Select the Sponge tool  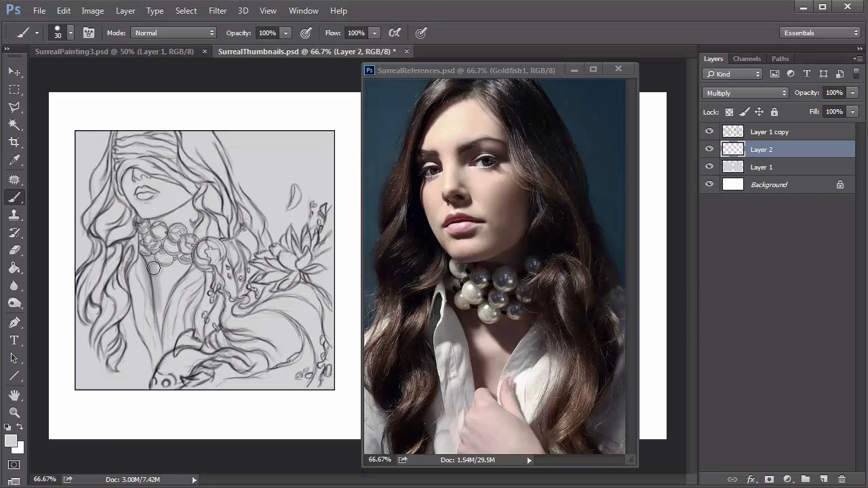coord(14,303)
